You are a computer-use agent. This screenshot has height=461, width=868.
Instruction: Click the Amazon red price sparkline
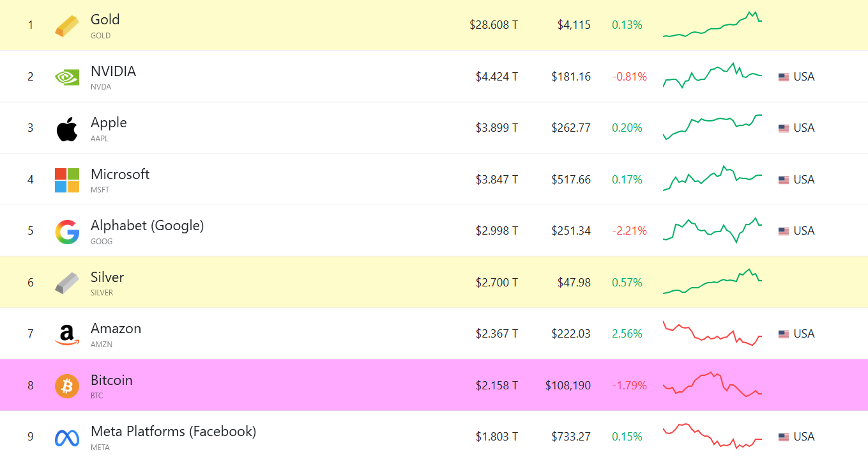click(712, 333)
